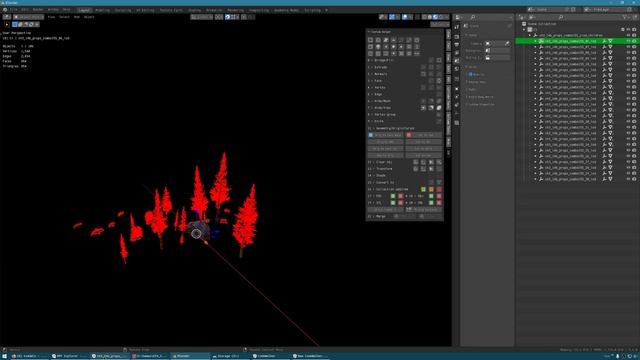This screenshot has width=640, height=360.
Task: Switch viewport shading to wireframe
Action: pos(424,17)
